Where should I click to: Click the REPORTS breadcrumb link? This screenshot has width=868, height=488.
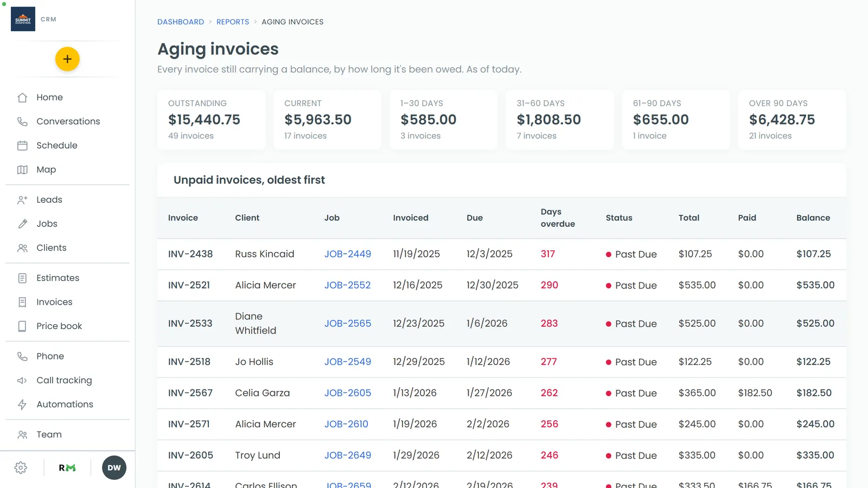[233, 22]
